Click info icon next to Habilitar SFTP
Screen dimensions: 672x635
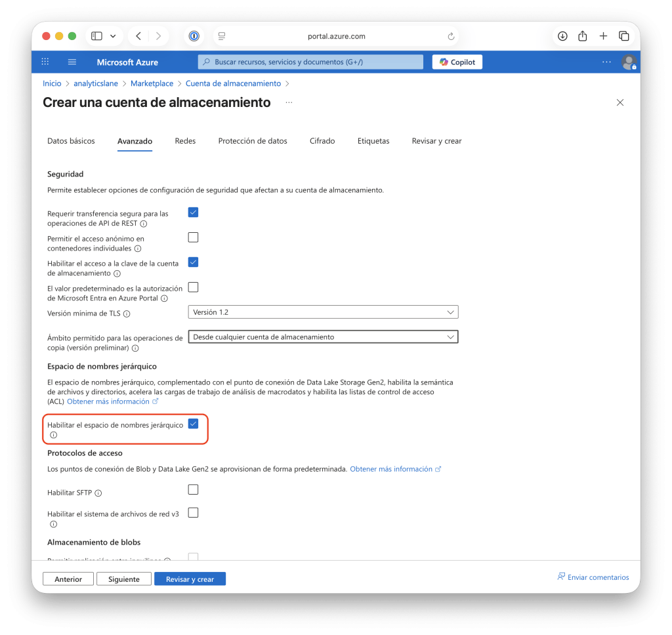click(98, 493)
